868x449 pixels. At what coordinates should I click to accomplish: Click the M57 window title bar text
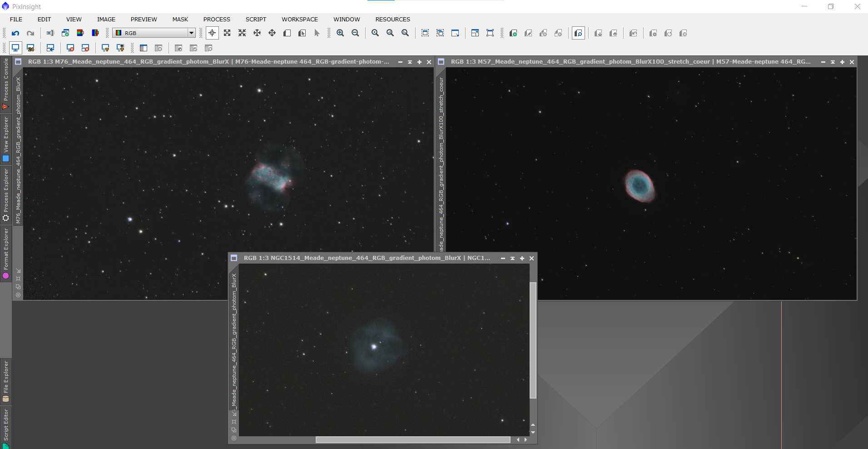pos(630,62)
